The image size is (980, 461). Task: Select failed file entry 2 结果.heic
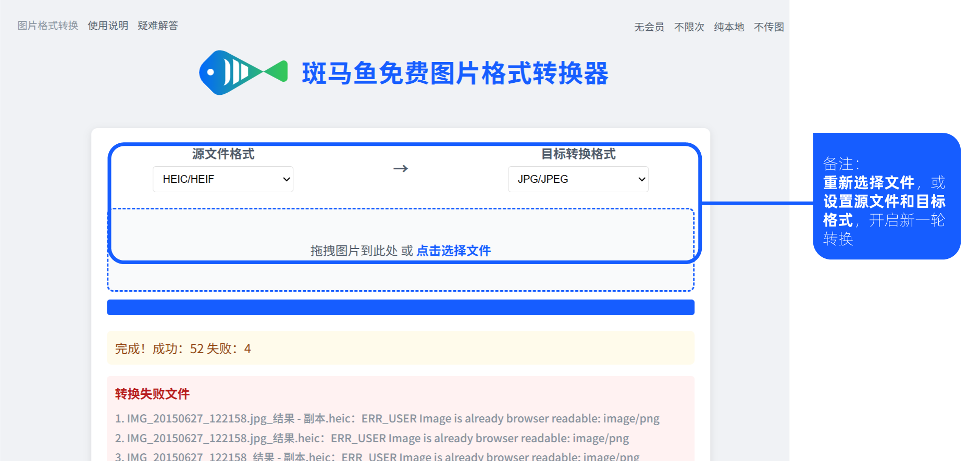[372, 438]
